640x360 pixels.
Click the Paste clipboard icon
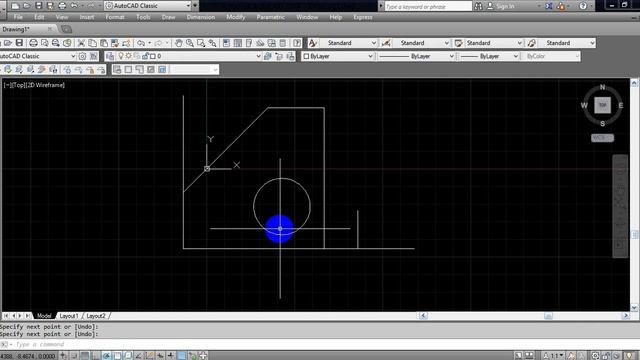click(x=104, y=43)
